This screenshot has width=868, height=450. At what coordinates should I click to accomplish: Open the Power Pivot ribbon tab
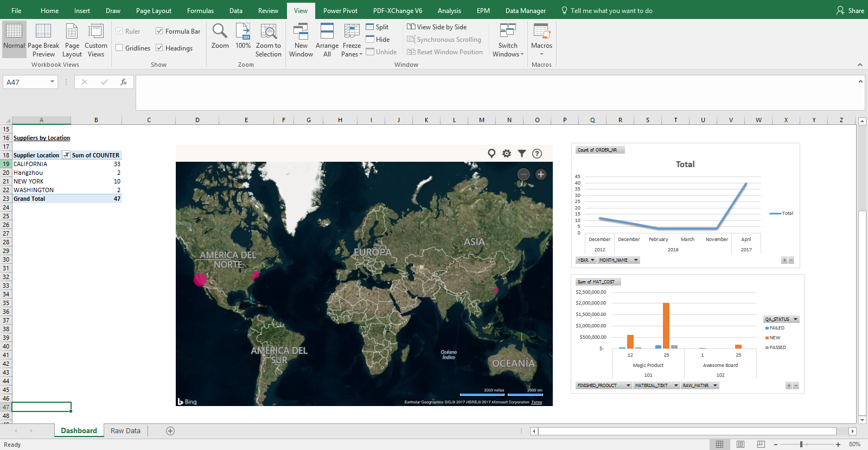pyautogui.click(x=340, y=10)
